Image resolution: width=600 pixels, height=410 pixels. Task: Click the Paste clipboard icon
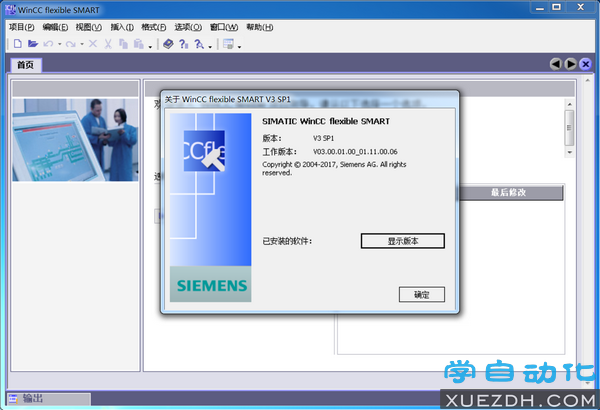(139, 44)
